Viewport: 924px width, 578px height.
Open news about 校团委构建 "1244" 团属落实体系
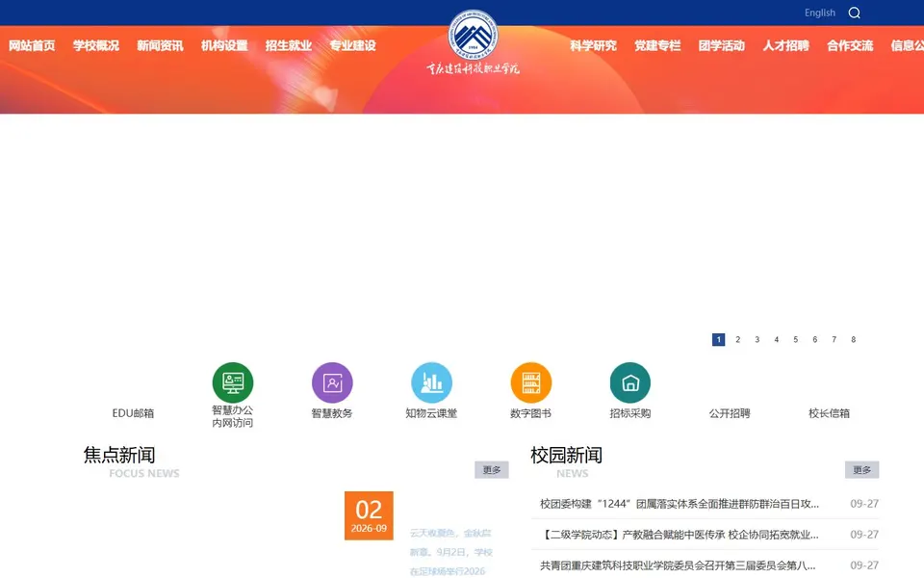tap(680, 504)
